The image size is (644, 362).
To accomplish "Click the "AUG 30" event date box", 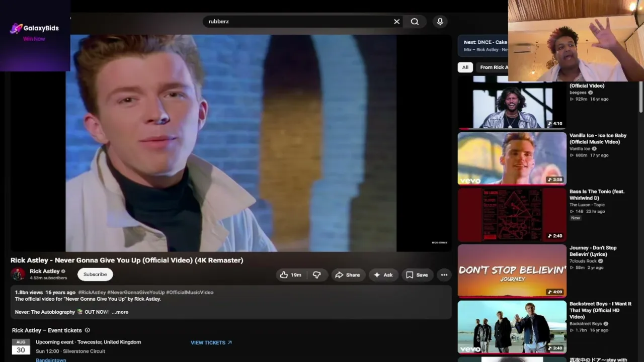I will pos(21,346).
